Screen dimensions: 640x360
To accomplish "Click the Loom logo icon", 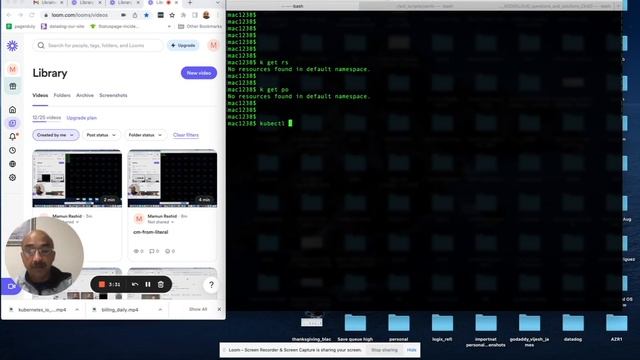I will (12, 46).
